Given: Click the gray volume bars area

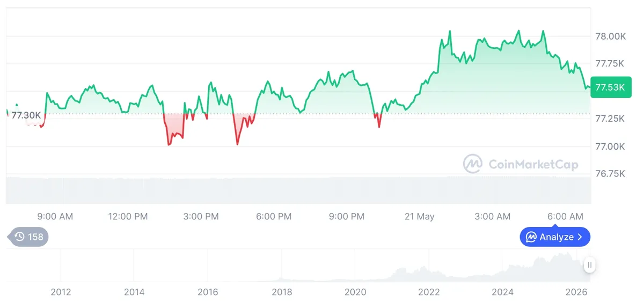Looking at the screenshot, I should click(298, 190).
